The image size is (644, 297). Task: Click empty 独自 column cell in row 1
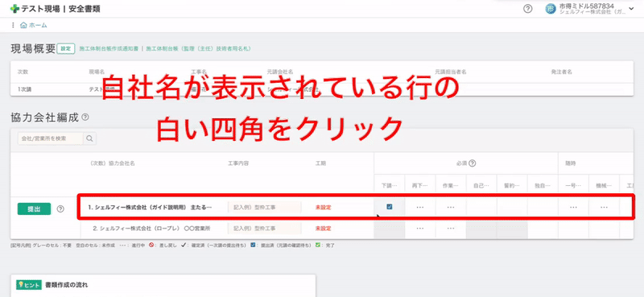[543, 208]
